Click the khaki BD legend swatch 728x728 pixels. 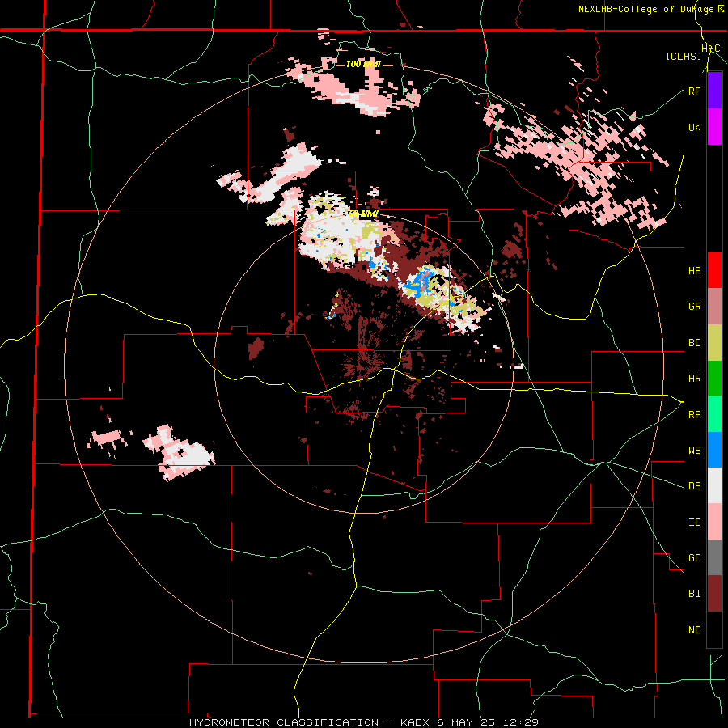[714, 343]
